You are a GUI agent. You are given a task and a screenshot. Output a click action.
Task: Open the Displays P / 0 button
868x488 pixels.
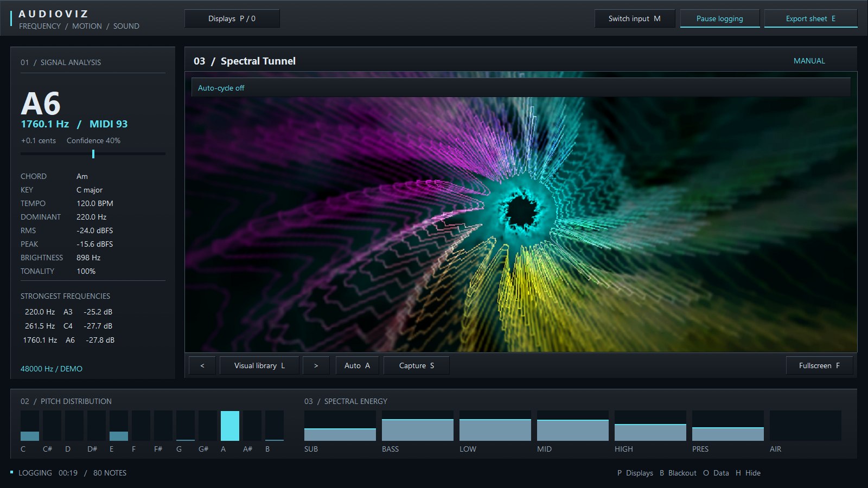pyautogui.click(x=232, y=18)
